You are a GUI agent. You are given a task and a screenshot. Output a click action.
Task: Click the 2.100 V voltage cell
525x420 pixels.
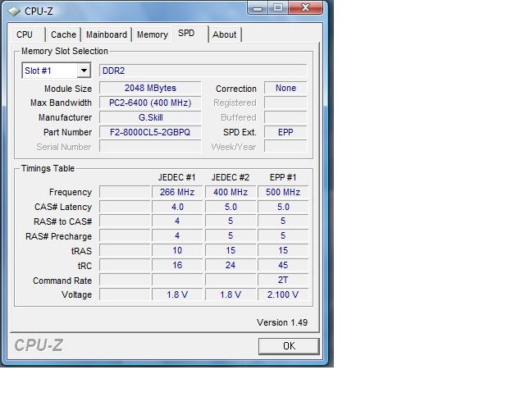pos(283,294)
